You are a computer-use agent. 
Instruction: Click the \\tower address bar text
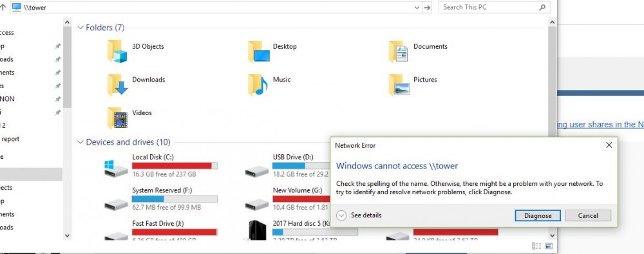35,8
